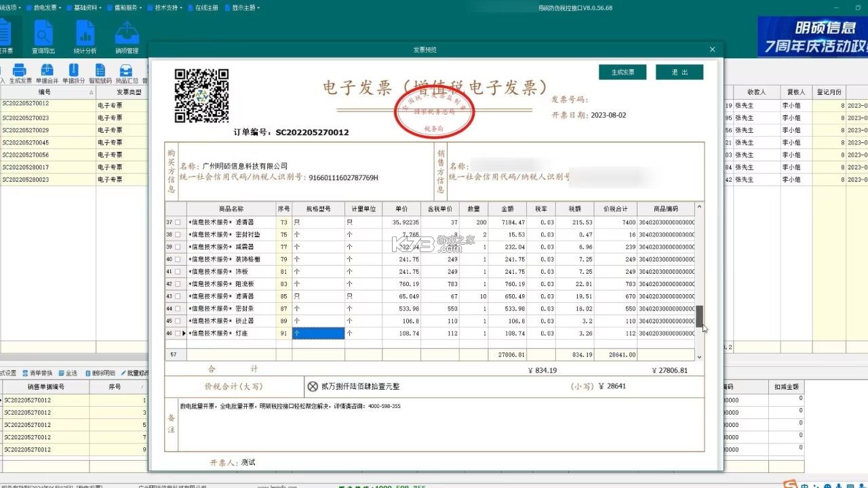Click the scroll-up arrow of item table

pyautogui.click(x=700, y=207)
